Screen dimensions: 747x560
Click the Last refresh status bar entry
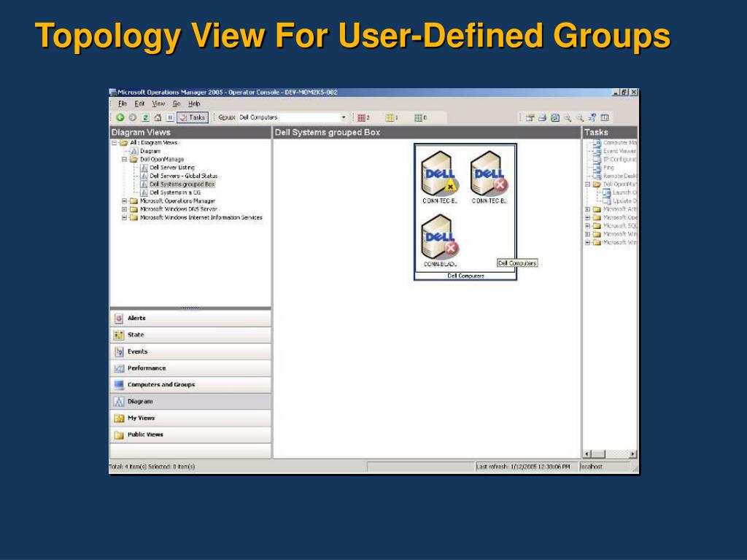pyautogui.click(x=523, y=467)
